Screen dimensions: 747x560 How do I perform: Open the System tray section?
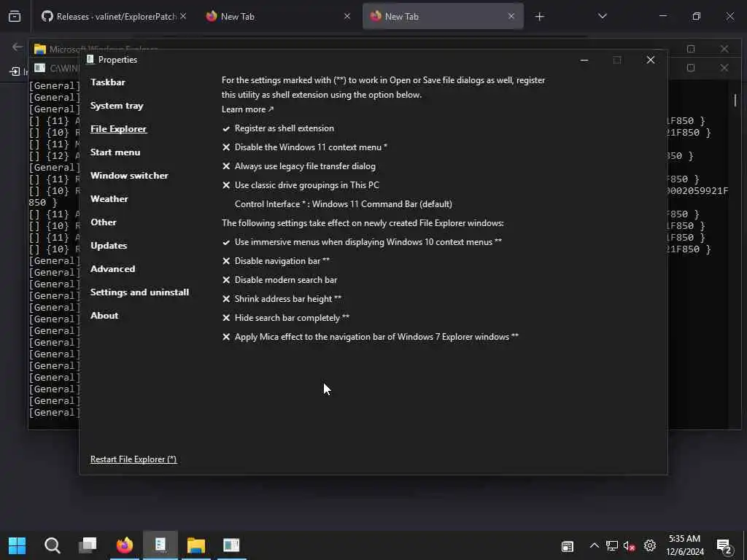coord(117,106)
